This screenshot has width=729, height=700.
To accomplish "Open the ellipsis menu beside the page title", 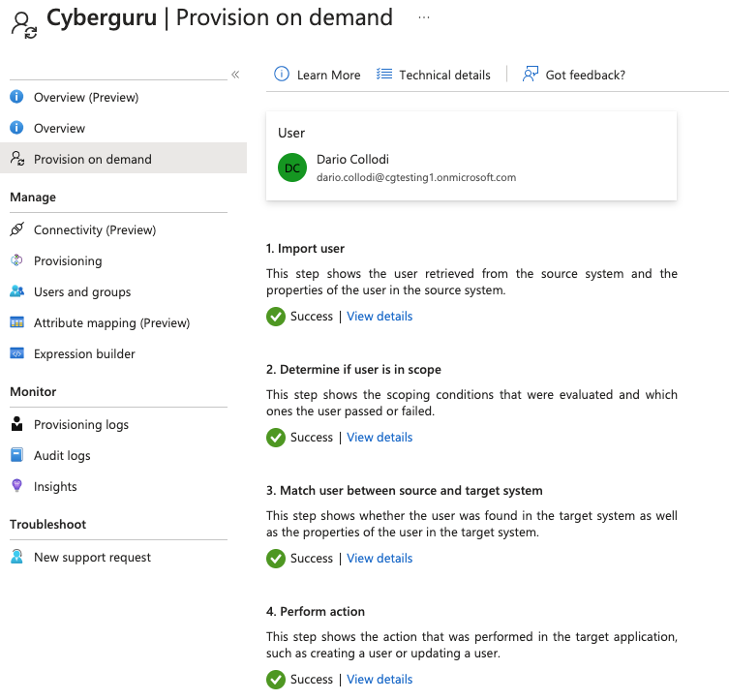I will (423, 17).
